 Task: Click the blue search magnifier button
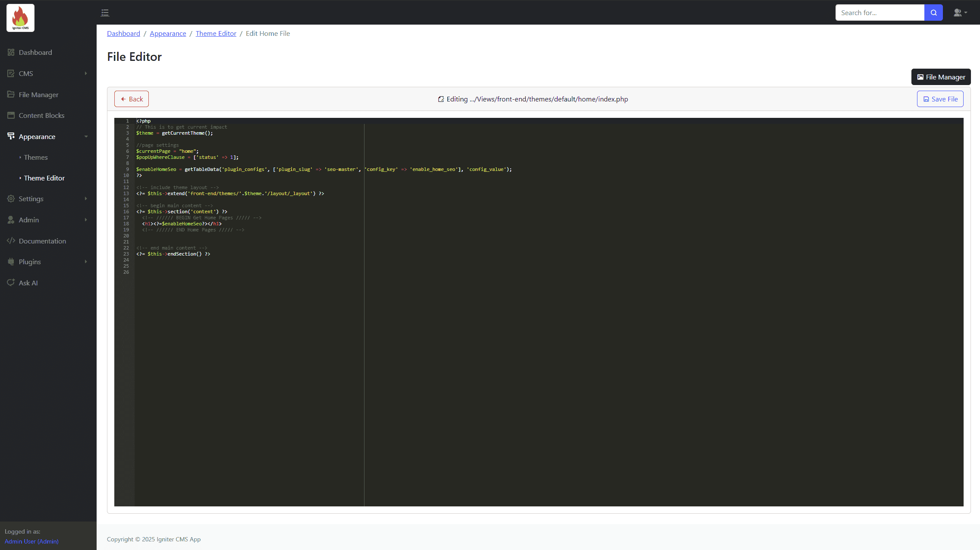[x=933, y=13]
